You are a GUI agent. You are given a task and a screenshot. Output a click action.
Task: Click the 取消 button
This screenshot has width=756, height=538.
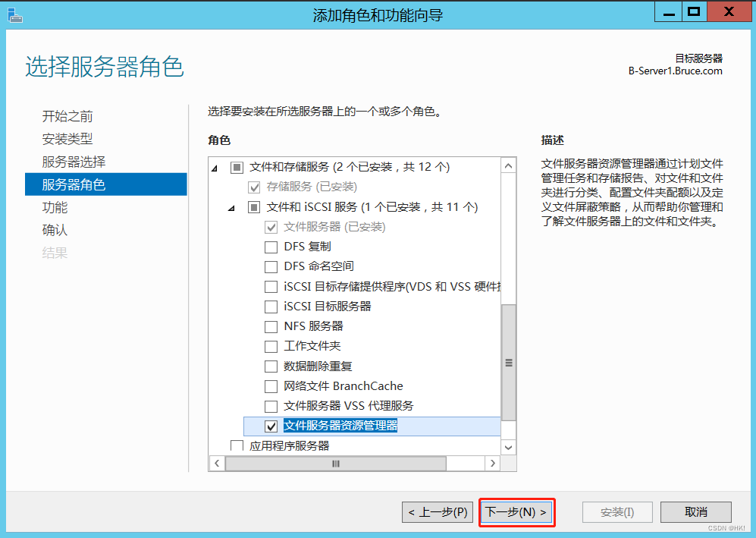pyautogui.click(x=695, y=512)
